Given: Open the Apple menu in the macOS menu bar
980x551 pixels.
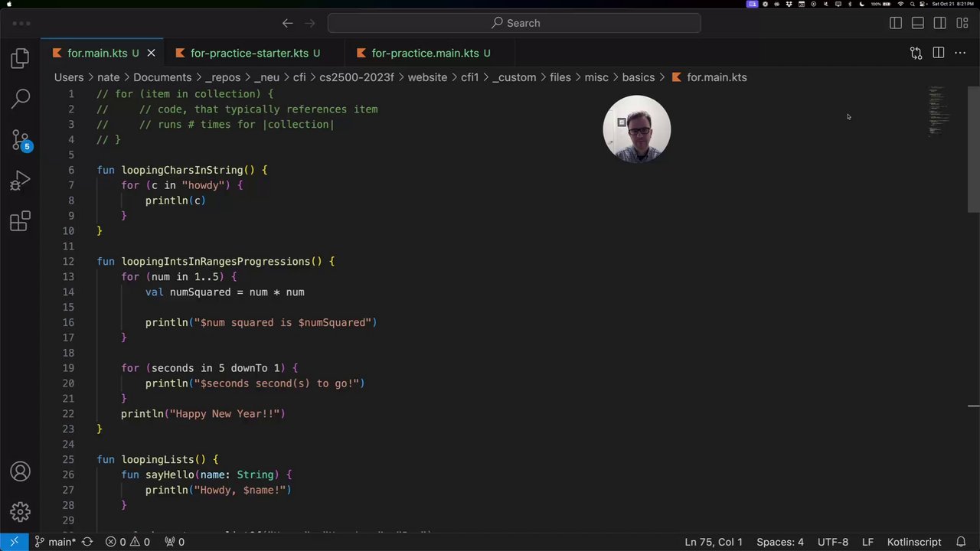Looking at the screenshot, I should [10, 4].
